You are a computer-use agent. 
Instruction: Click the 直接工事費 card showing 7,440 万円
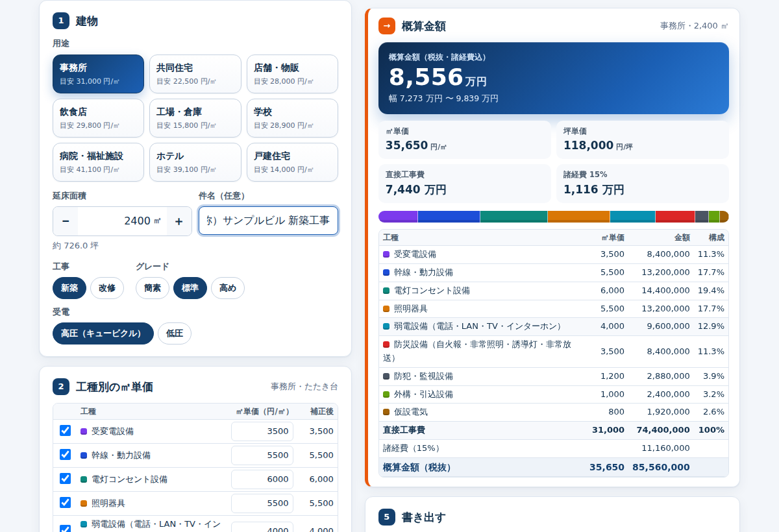[465, 184]
